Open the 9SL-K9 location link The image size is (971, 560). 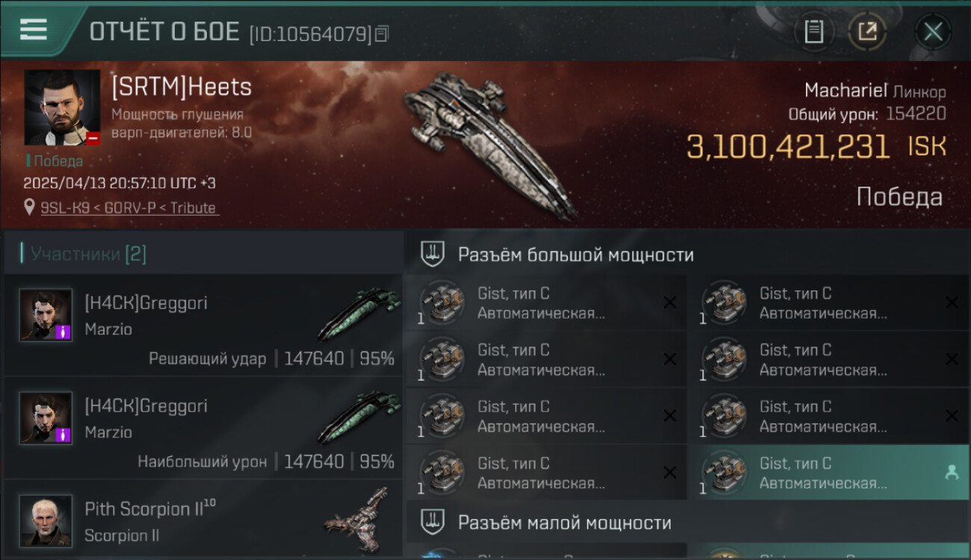[129, 208]
